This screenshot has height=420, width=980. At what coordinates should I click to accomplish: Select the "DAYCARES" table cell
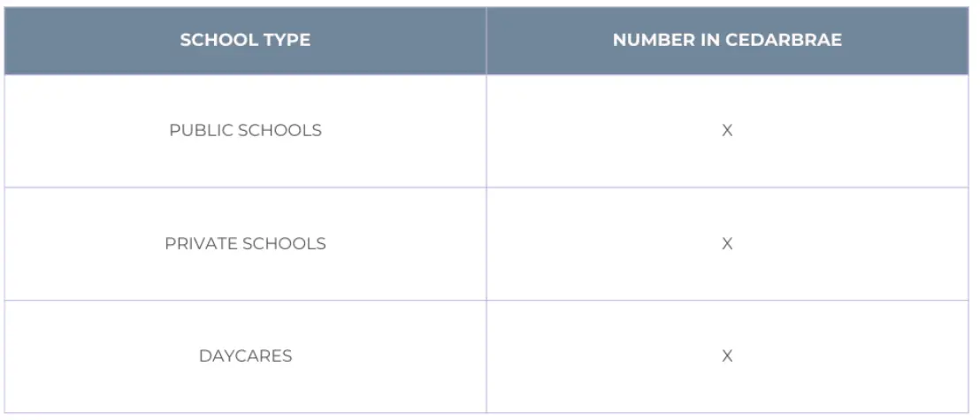245,356
